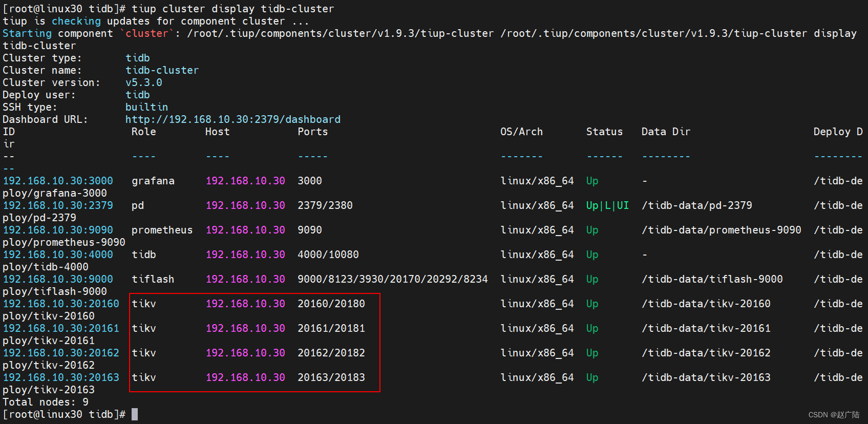The image size is (868, 424).
Task: Click the Total nodes: 9 line
Action: 46,402
